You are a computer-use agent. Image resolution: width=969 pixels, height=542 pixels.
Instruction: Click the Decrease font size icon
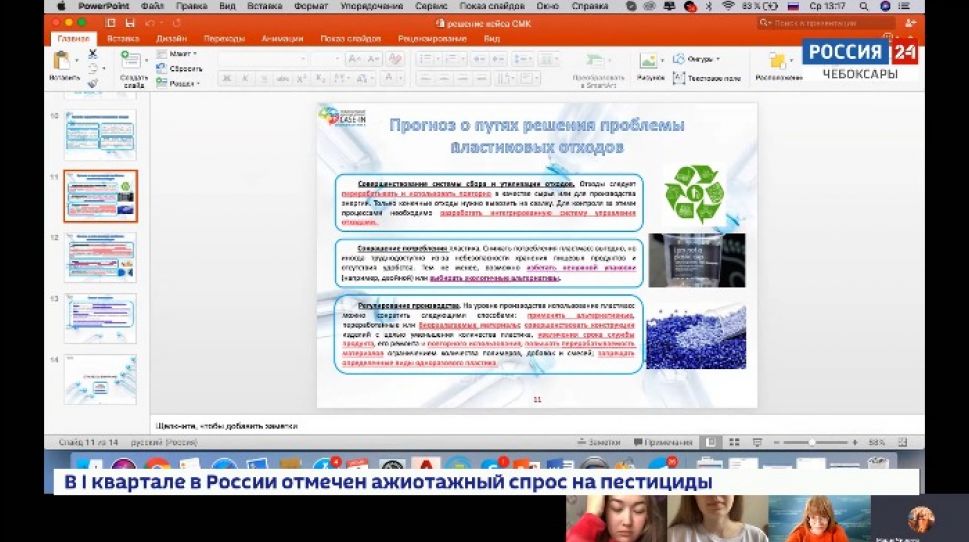(x=373, y=59)
